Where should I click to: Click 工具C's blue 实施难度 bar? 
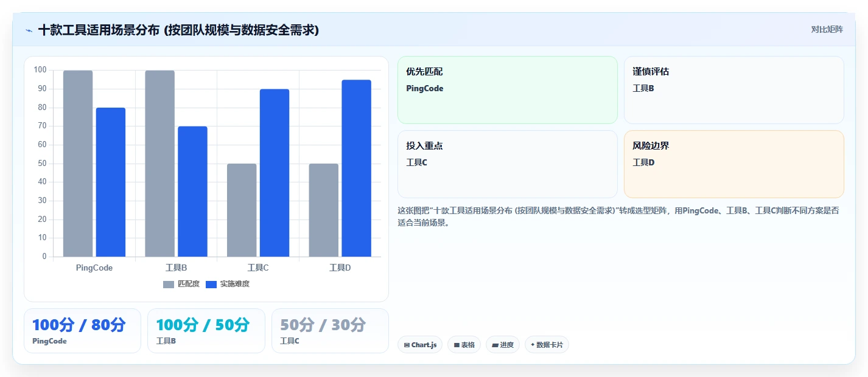[275, 173]
